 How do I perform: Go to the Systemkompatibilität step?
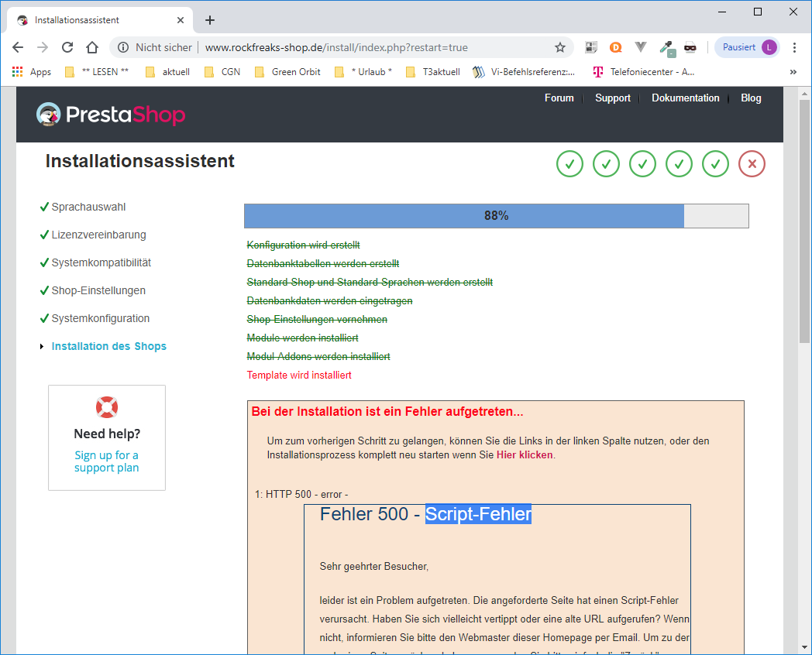click(101, 262)
